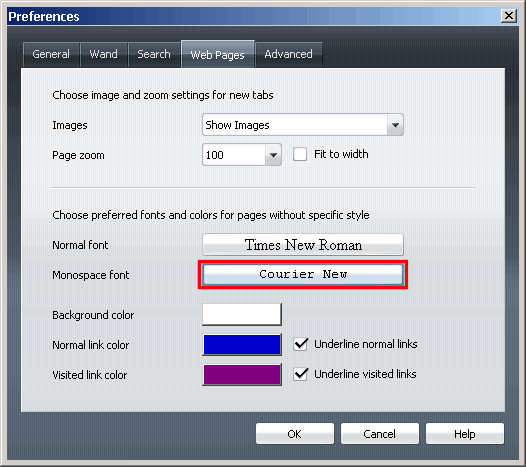This screenshot has width=526, height=467.
Task: Uncheck Underline normal links
Action: (300, 344)
